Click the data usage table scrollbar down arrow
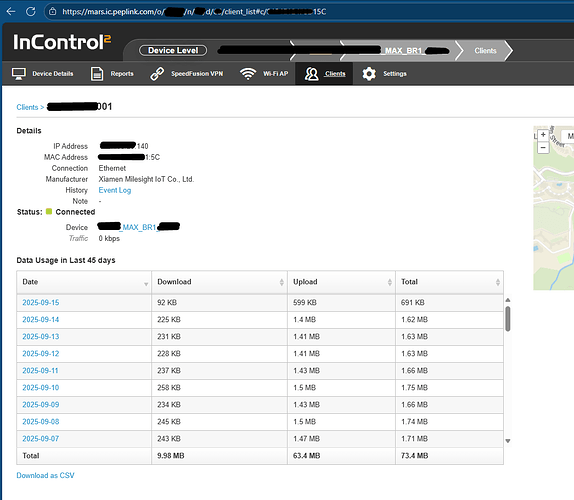Image resolution: width=574 pixels, height=500 pixels. (x=508, y=441)
